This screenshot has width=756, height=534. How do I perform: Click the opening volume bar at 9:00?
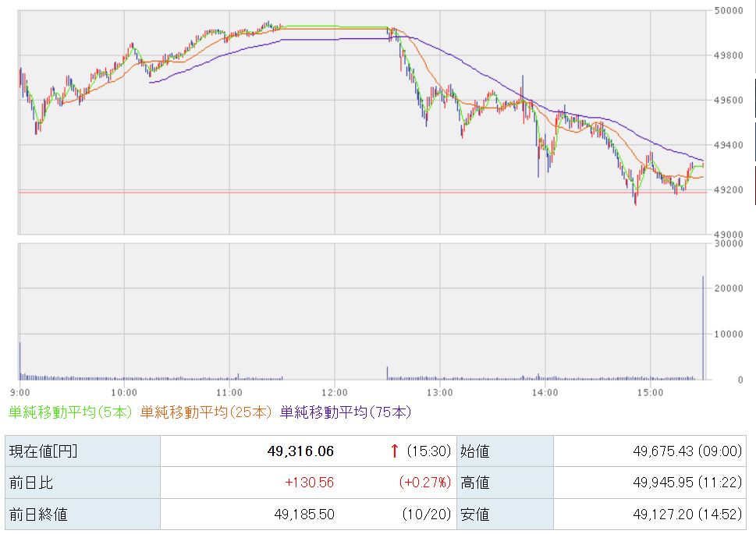pyautogui.click(x=20, y=360)
